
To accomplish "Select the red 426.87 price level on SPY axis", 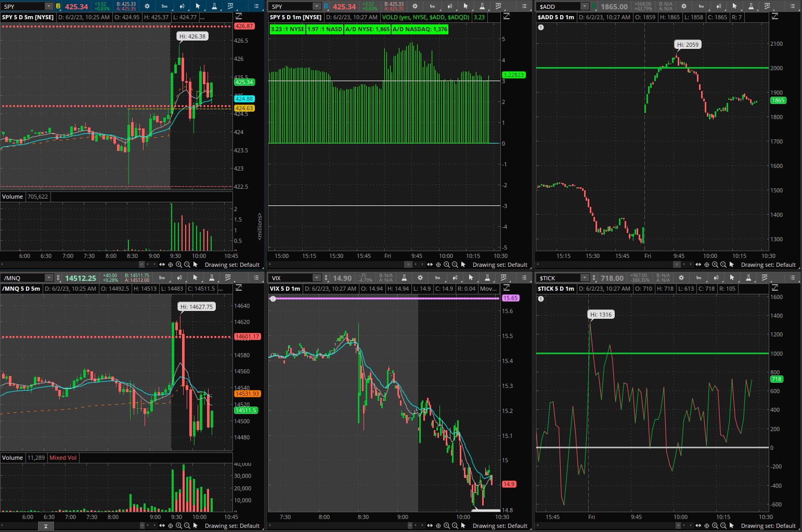I will pos(244,26).
